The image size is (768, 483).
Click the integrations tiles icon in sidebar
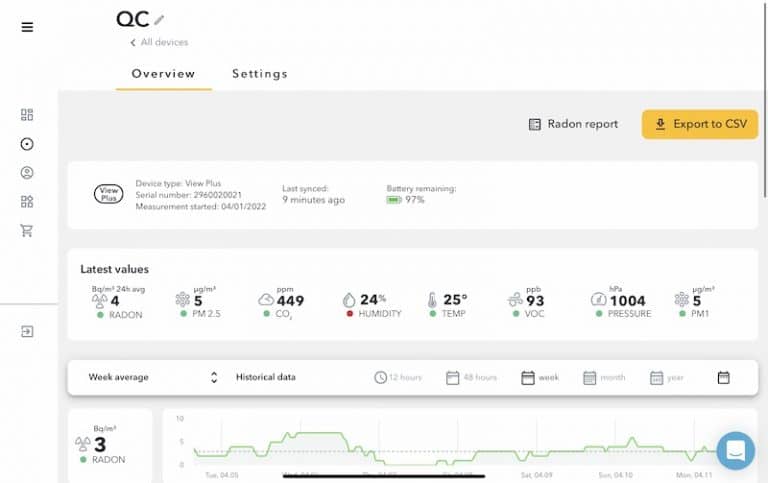point(27,202)
